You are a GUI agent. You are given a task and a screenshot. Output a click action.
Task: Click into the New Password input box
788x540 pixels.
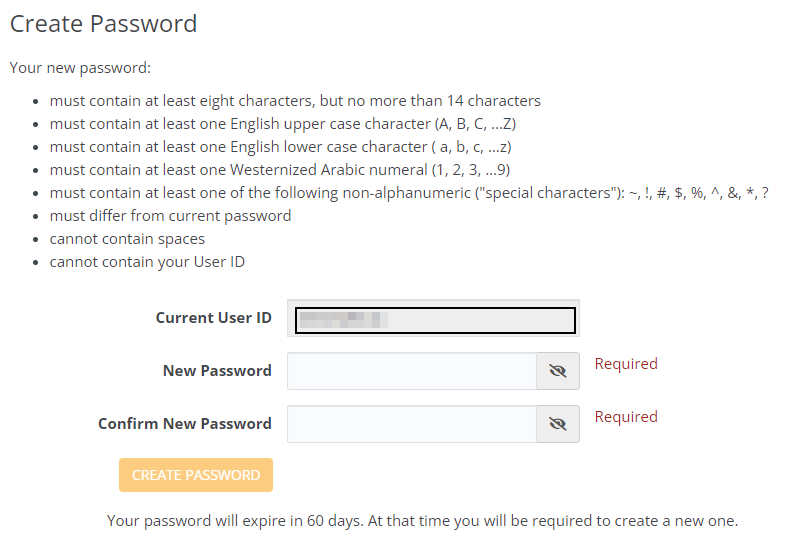point(412,371)
